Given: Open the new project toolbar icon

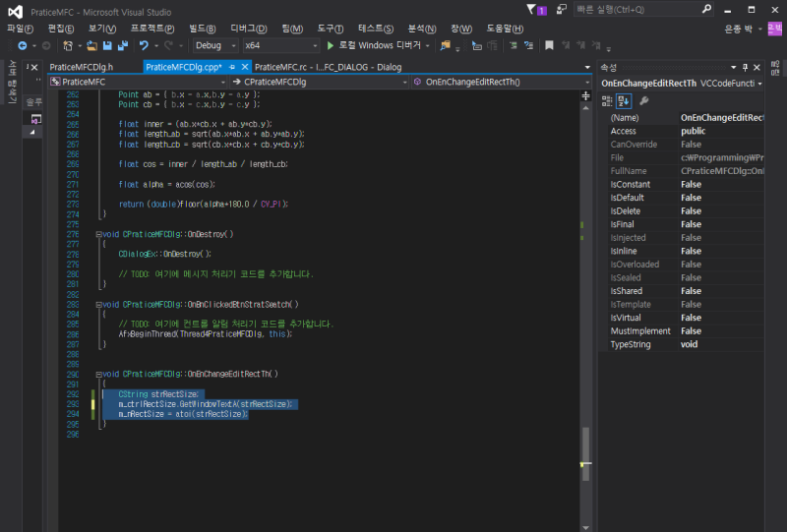Looking at the screenshot, I should point(68,45).
